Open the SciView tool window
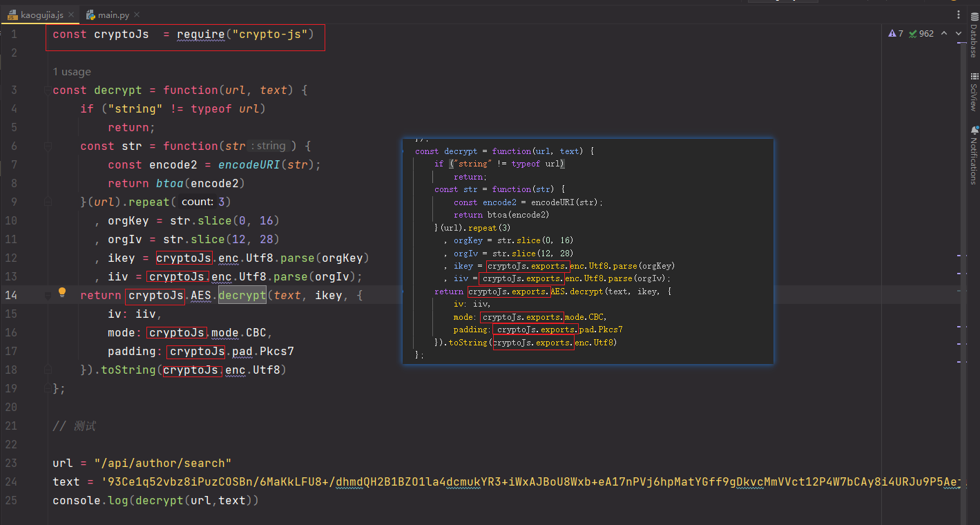Screen dimensions: 980x525 pos(974,92)
